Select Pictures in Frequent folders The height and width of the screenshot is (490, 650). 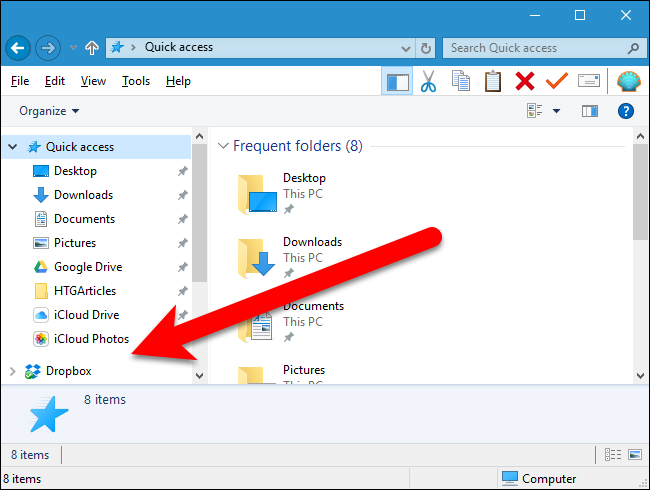click(x=304, y=370)
